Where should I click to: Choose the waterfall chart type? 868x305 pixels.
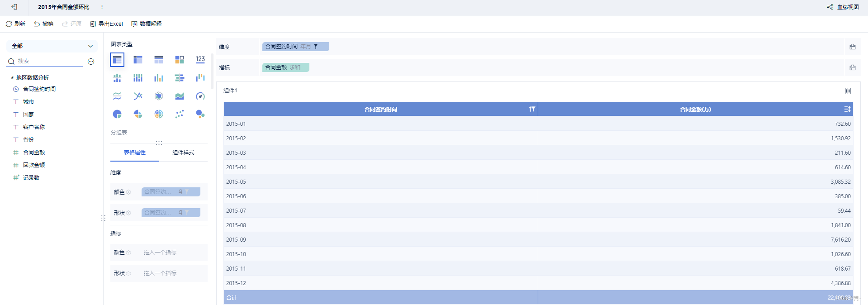pyautogui.click(x=200, y=78)
